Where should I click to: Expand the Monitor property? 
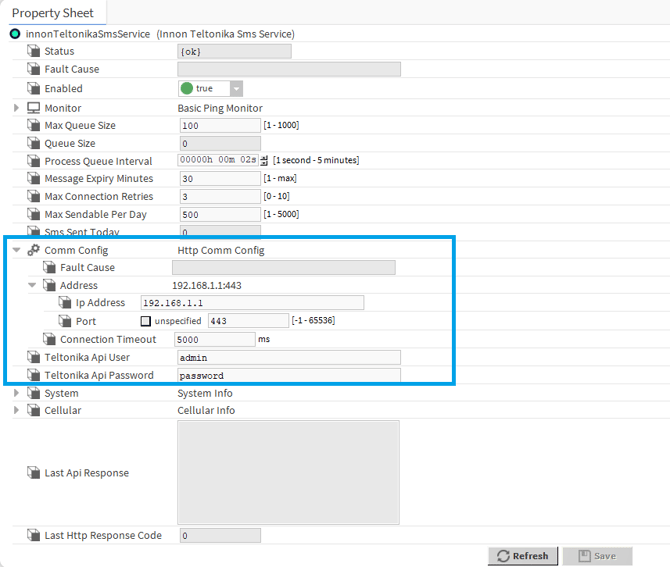pos(16,108)
